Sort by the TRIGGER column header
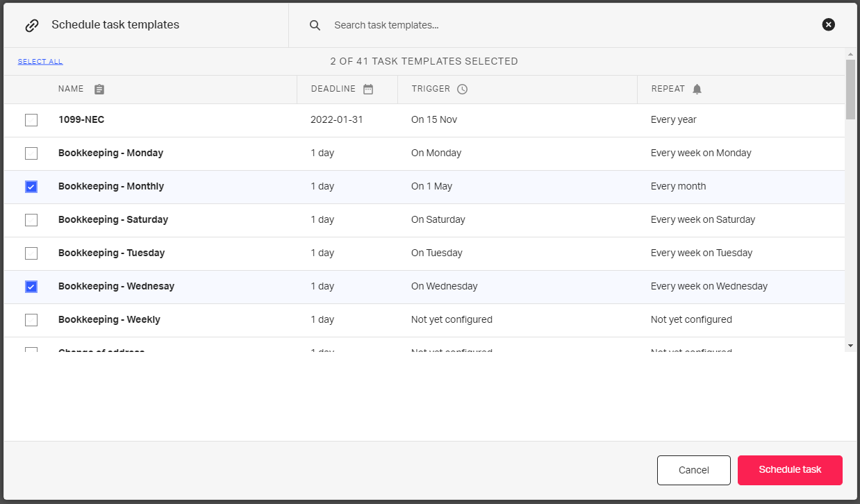 (x=431, y=89)
